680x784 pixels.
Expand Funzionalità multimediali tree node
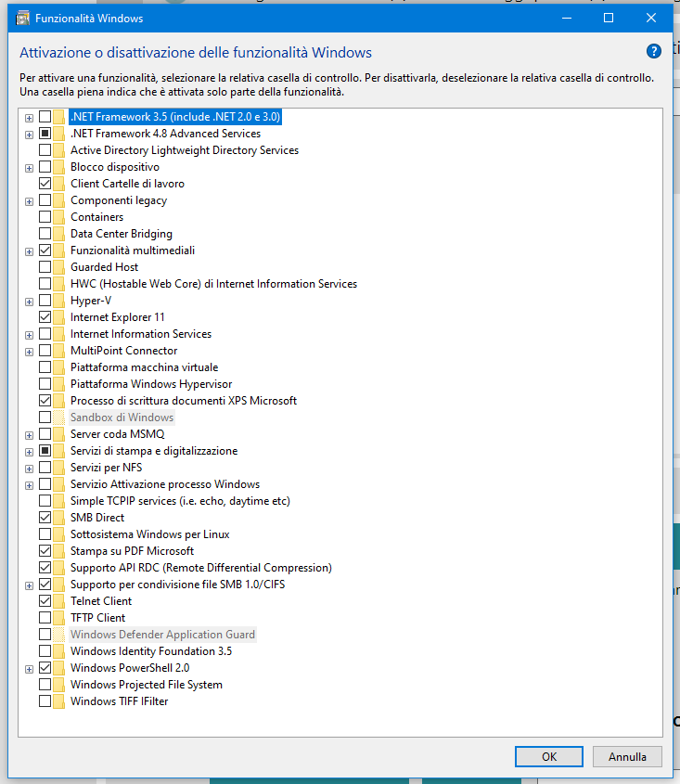29,252
